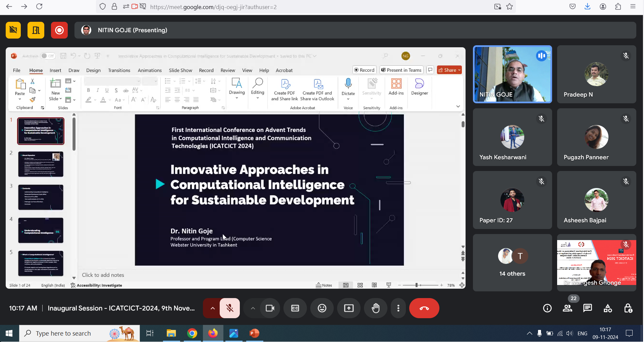The height and width of the screenshot is (342, 644).
Task: Expand audio settings arrow beside microphone
Action: 212,308
